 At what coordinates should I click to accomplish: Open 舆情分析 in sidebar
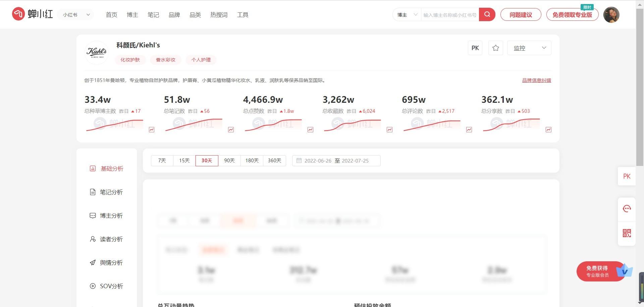click(x=107, y=263)
